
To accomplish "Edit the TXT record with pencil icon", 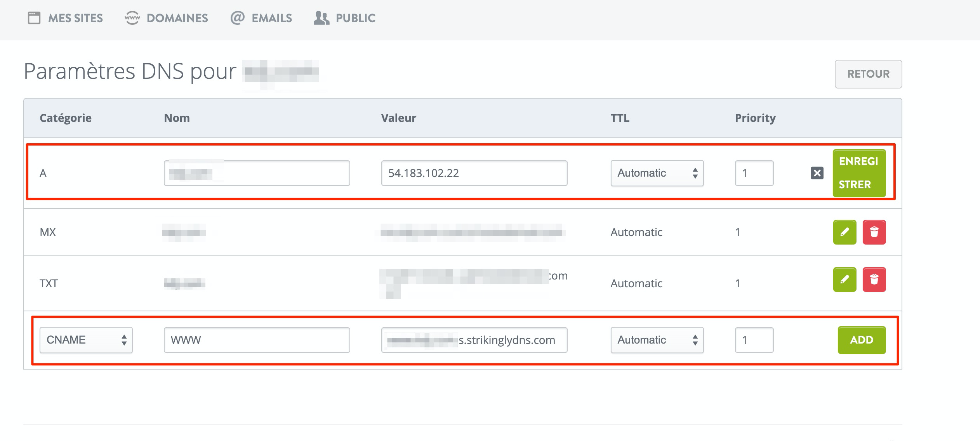I will (844, 280).
